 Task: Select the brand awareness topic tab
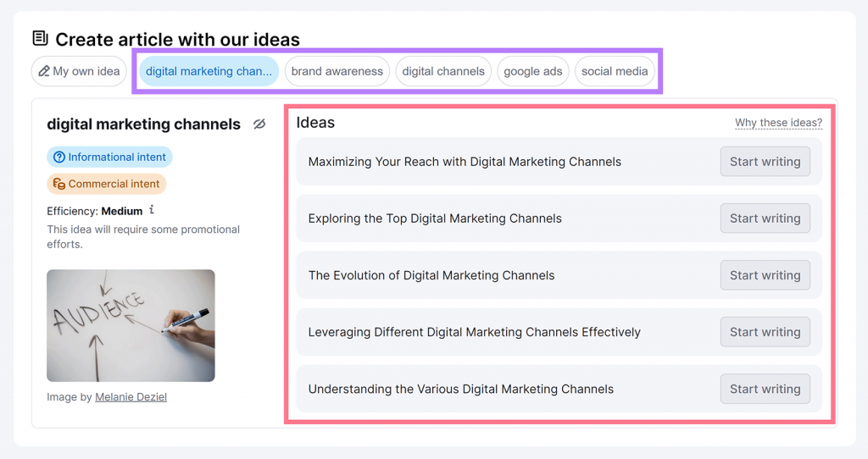coord(337,71)
